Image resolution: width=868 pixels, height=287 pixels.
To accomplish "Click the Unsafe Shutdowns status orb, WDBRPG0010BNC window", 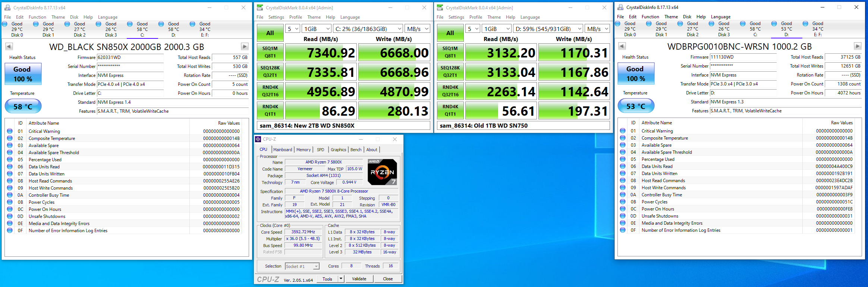I will (623, 216).
